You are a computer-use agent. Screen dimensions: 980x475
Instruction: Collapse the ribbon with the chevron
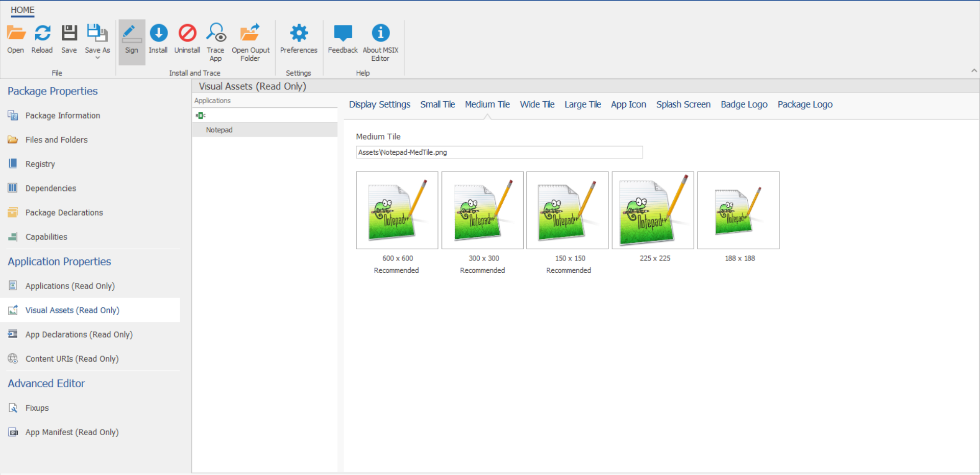(974, 71)
